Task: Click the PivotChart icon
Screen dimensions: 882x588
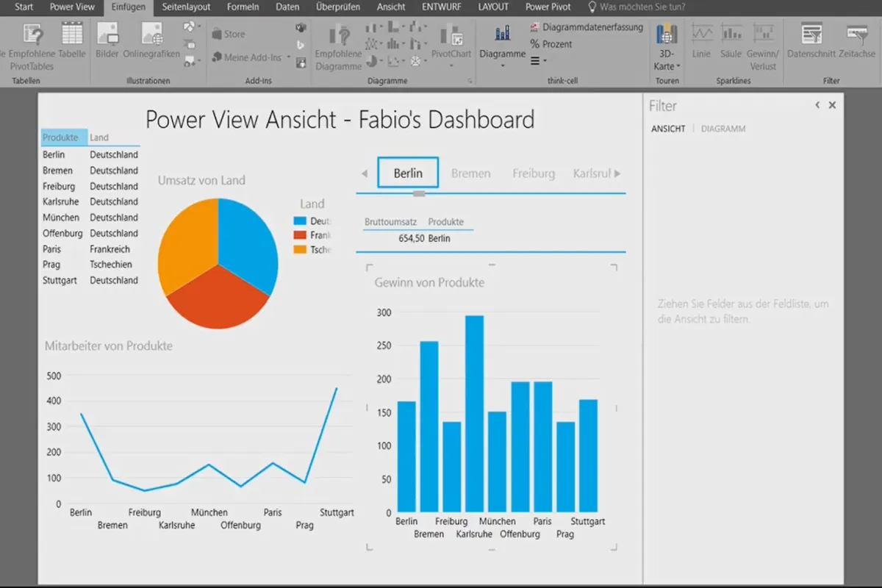Action: tap(451, 35)
